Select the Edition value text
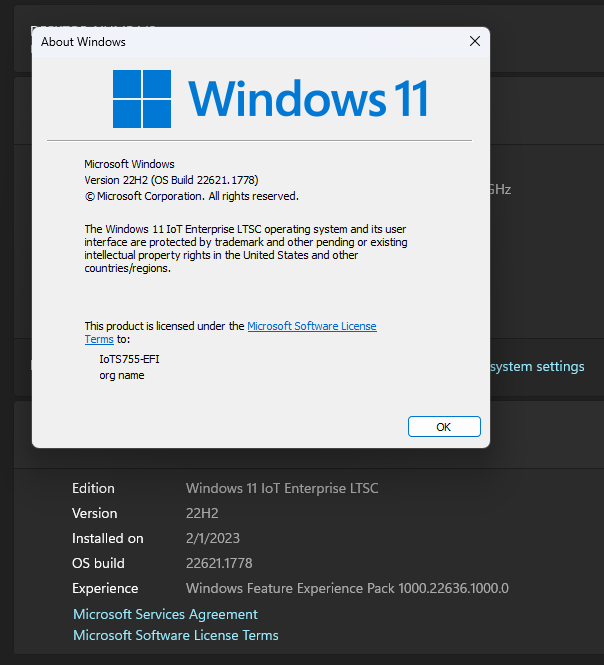Screen dimensions: 604x665 pos(282,488)
